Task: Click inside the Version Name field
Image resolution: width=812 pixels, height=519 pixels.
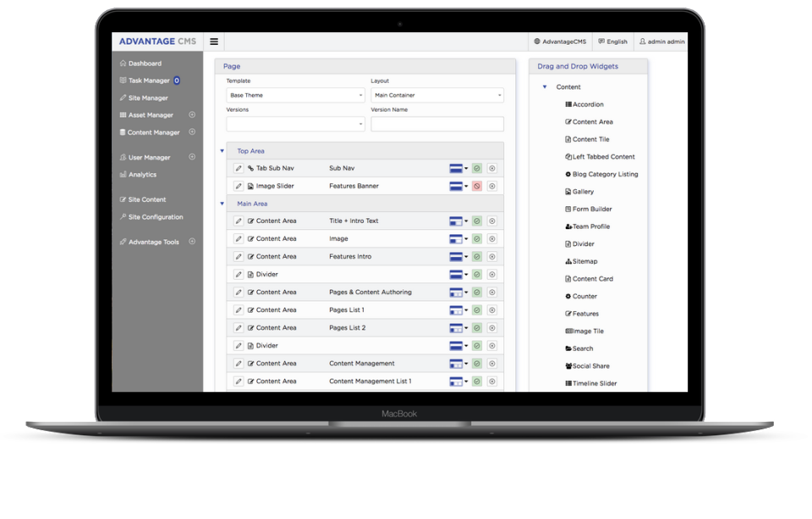Action: pos(437,123)
